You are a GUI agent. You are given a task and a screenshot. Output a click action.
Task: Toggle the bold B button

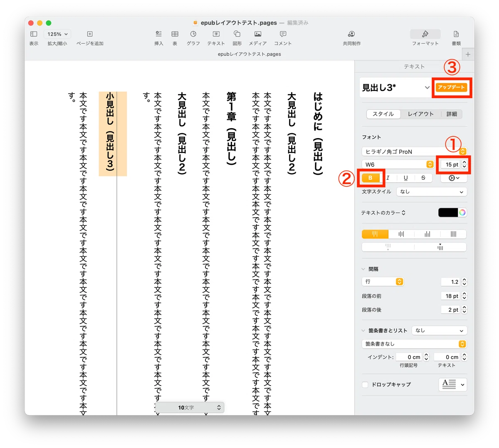click(371, 178)
